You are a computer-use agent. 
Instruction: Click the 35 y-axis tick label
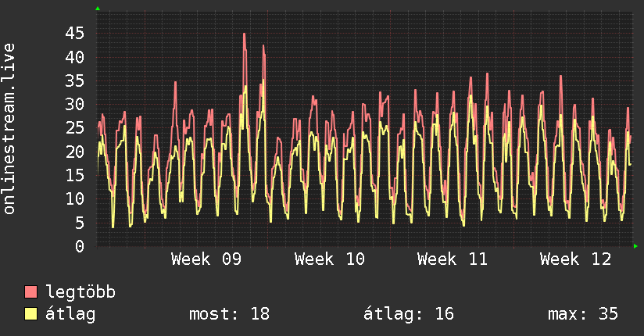point(75,81)
